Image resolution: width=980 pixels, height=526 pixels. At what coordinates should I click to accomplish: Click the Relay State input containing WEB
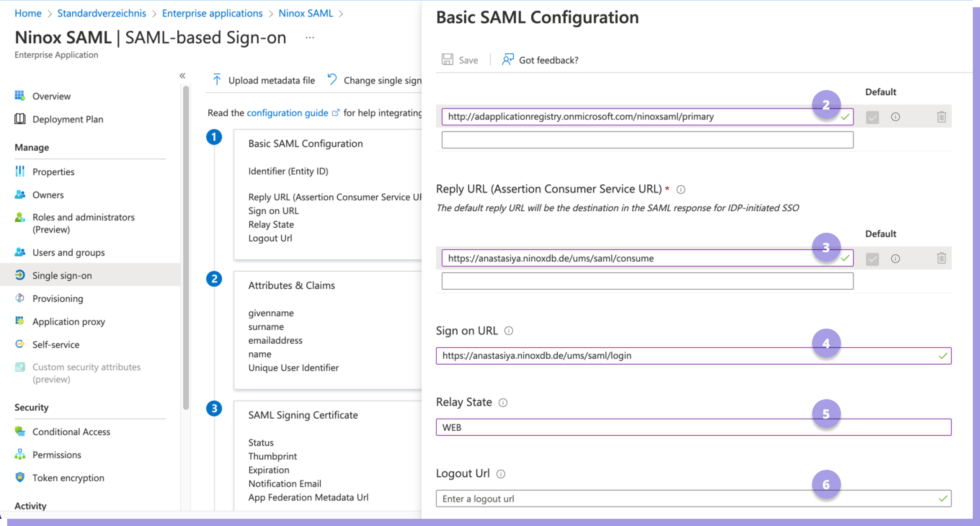coord(693,427)
